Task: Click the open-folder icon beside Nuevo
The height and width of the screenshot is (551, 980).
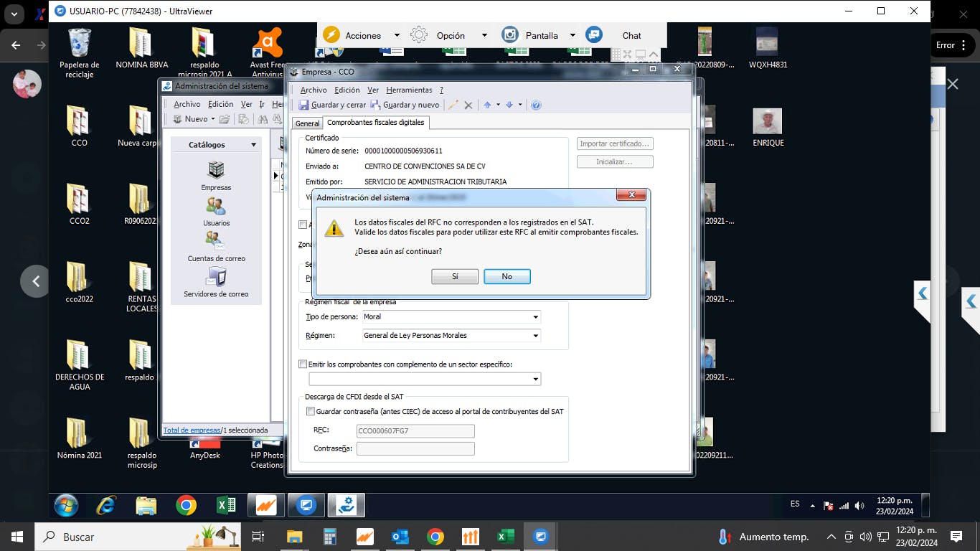Action: (225, 119)
